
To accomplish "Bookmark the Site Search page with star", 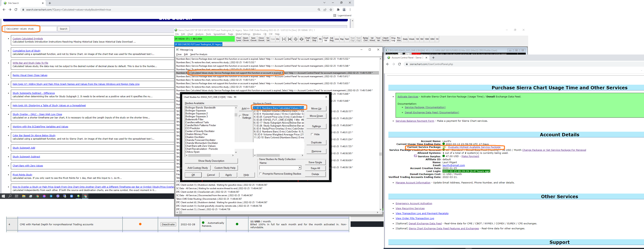I will pyautogui.click(x=331, y=10).
